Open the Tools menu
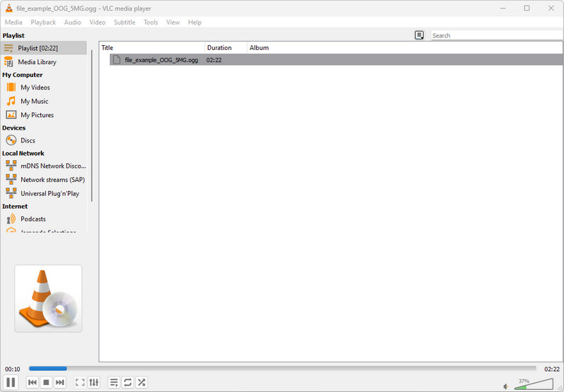Image resolution: width=564 pixels, height=392 pixels. tap(151, 23)
